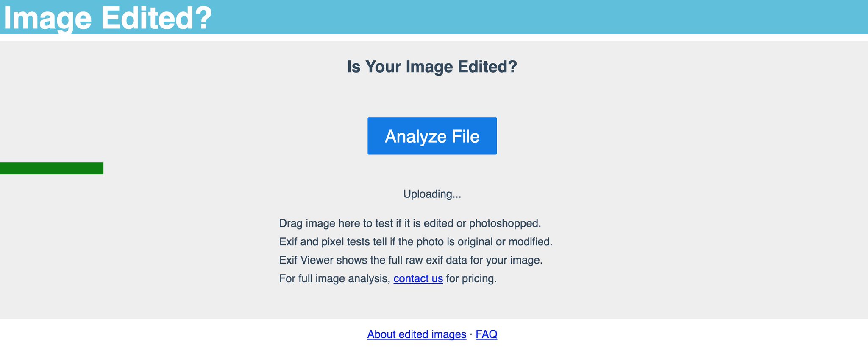Click the "for pricing" text after the link

tap(471, 278)
